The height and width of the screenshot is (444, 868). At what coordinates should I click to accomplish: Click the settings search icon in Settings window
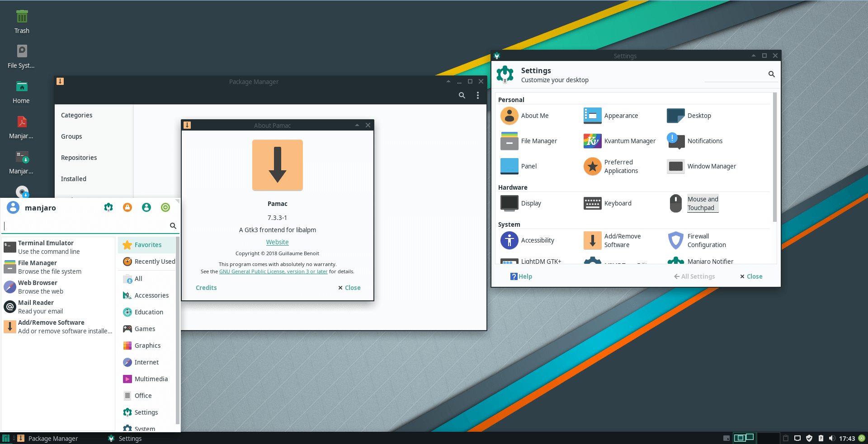point(771,74)
